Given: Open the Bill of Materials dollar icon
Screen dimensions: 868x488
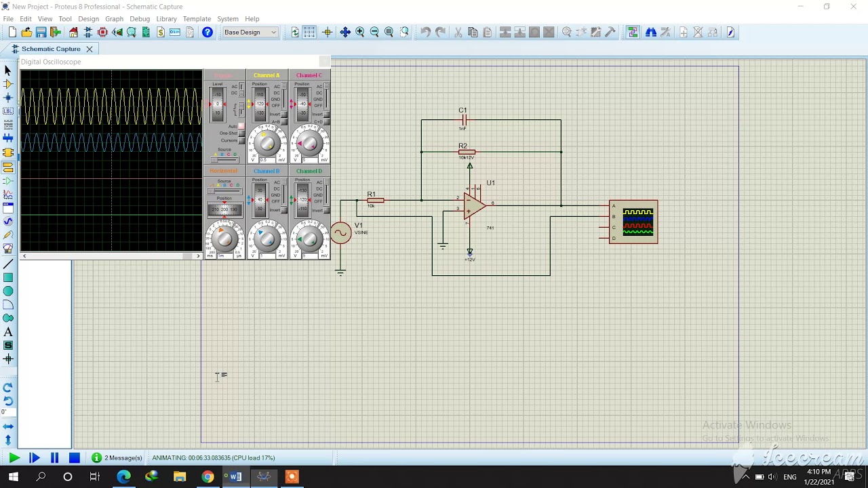Looking at the screenshot, I should [161, 33].
